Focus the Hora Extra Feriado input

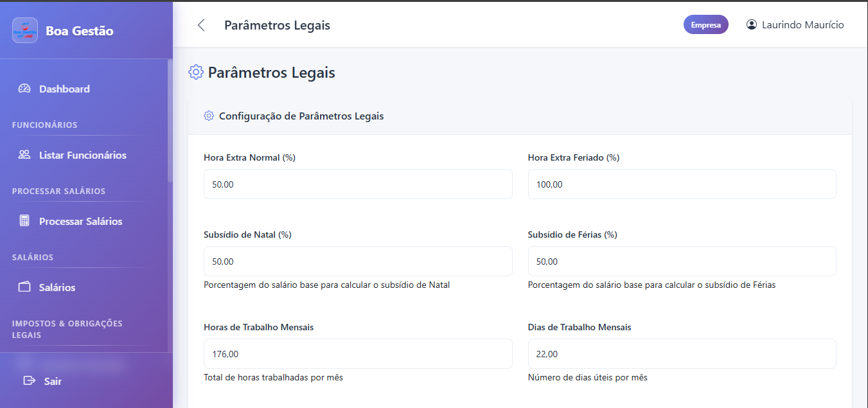coord(682,184)
